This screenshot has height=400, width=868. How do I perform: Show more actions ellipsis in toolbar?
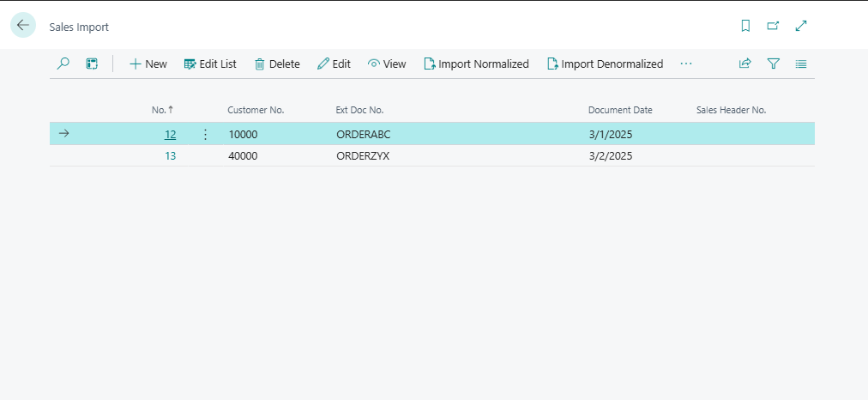(x=685, y=64)
